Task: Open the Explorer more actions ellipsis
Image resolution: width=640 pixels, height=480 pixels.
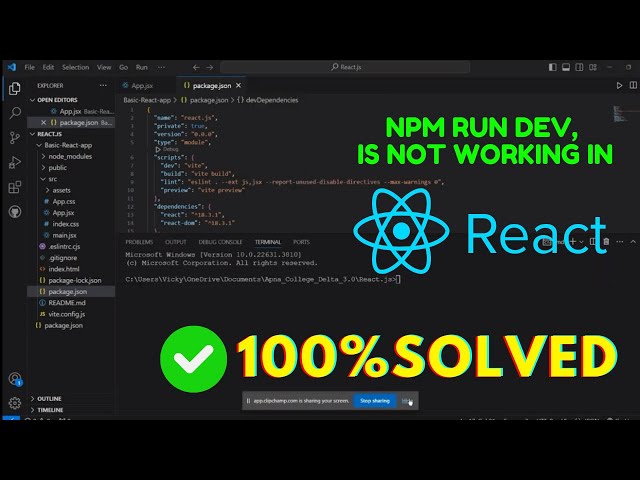Action: 103,85
